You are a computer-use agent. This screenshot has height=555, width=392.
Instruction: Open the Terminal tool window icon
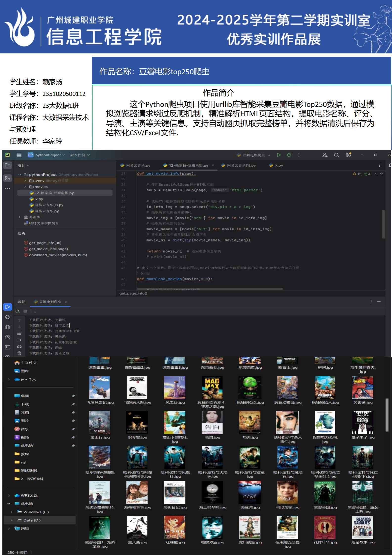[8, 347]
